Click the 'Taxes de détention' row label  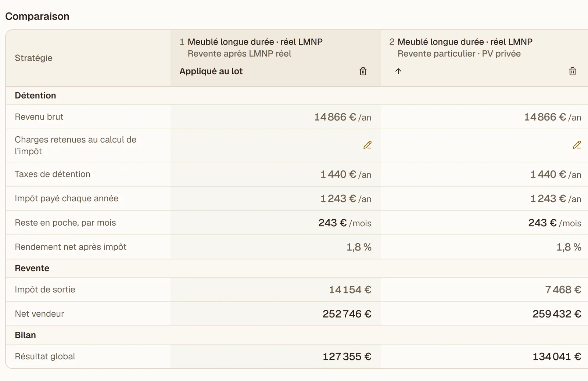coord(53,174)
